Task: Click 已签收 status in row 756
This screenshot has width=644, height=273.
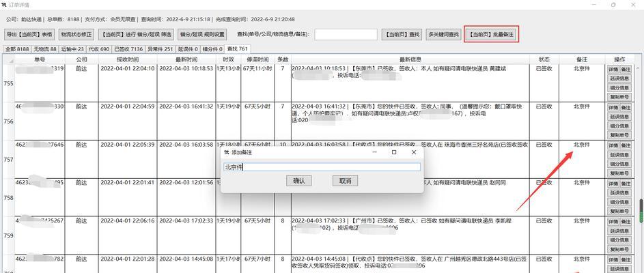Action: [544, 106]
